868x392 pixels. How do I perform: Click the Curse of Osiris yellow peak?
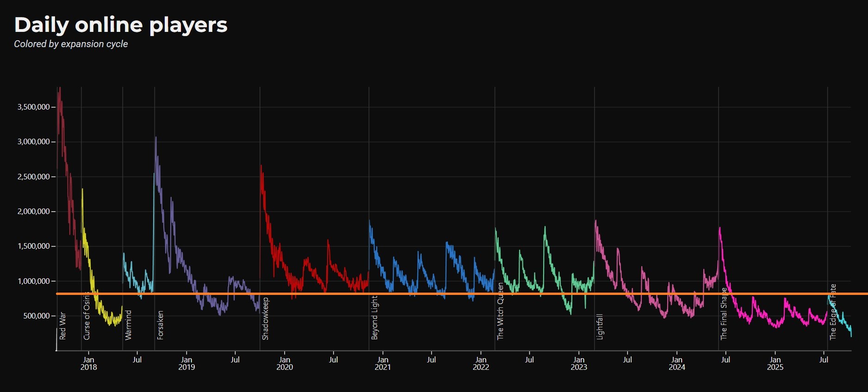tap(82, 189)
